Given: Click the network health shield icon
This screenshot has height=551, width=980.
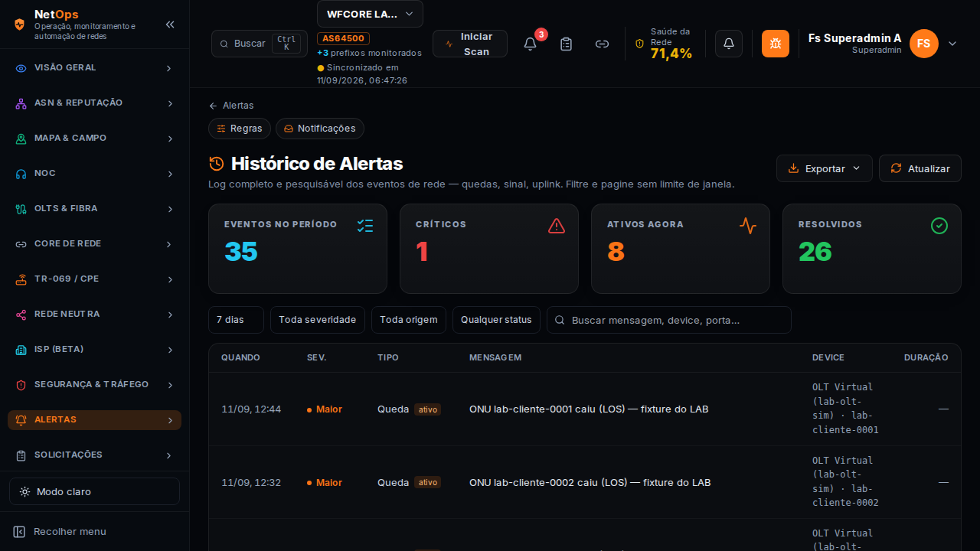Looking at the screenshot, I should pos(640,44).
